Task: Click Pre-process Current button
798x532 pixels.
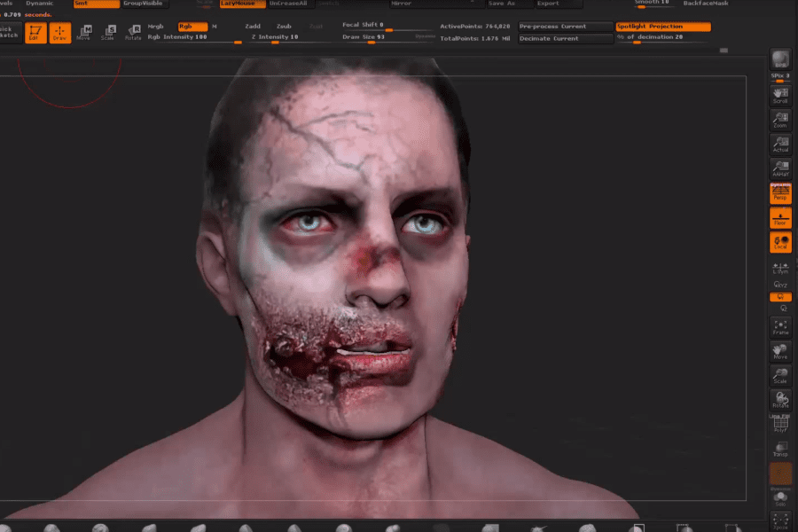Action: pos(566,27)
